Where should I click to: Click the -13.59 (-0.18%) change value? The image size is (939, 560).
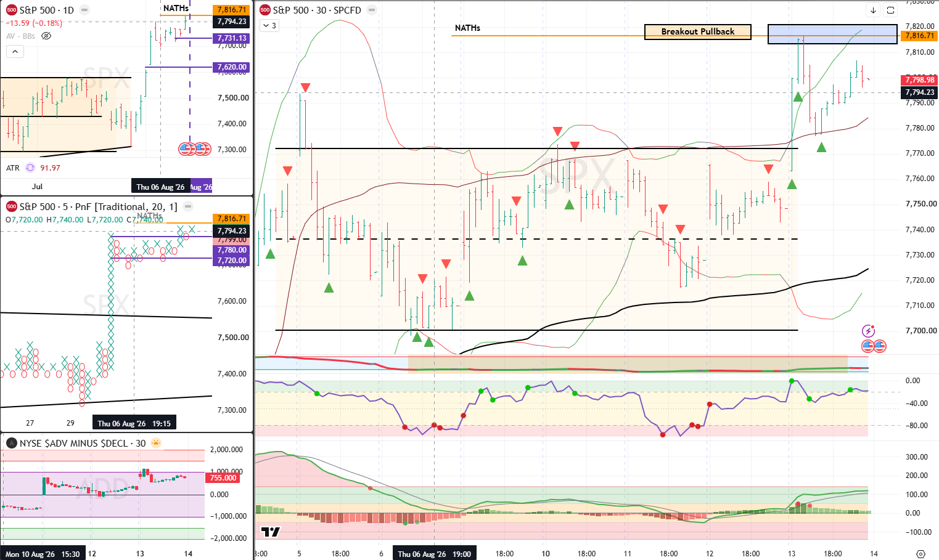click(34, 23)
